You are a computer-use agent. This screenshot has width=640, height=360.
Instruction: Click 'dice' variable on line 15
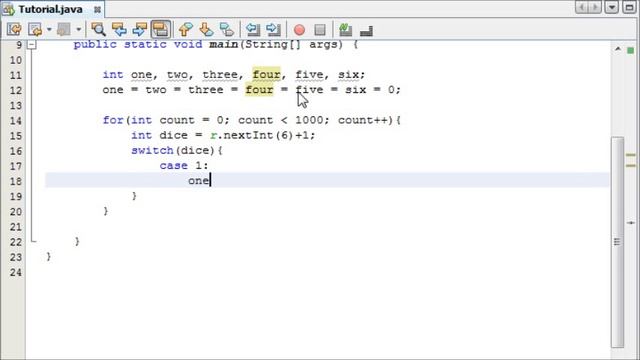coord(173,135)
